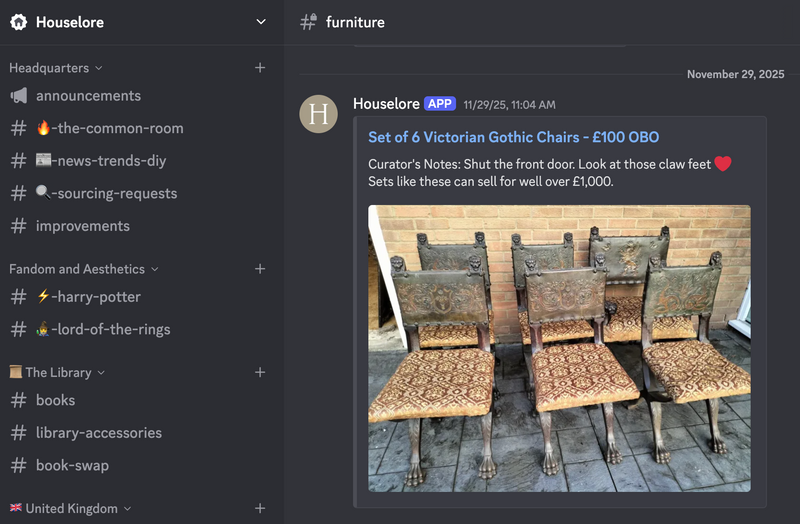This screenshot has width=800, height=524.
Task: Click the furniture channel hash icon in header
Action: click(x=309, y=22)
